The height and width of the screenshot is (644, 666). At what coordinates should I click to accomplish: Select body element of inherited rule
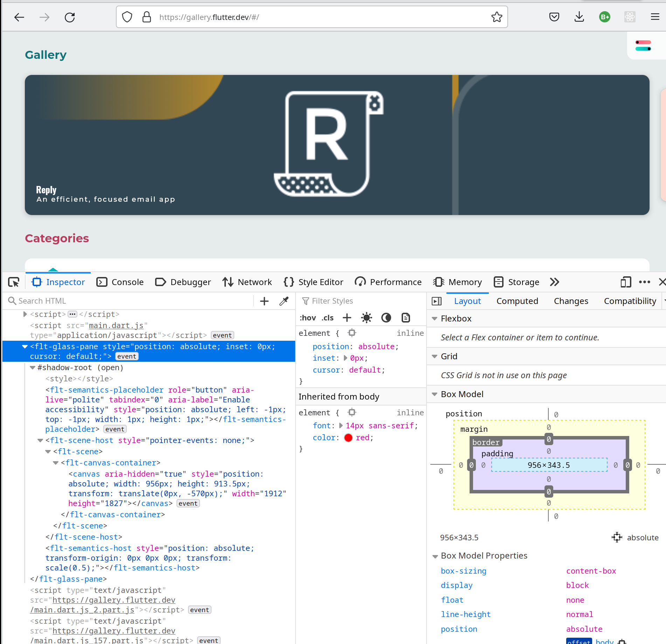point(352,412)
